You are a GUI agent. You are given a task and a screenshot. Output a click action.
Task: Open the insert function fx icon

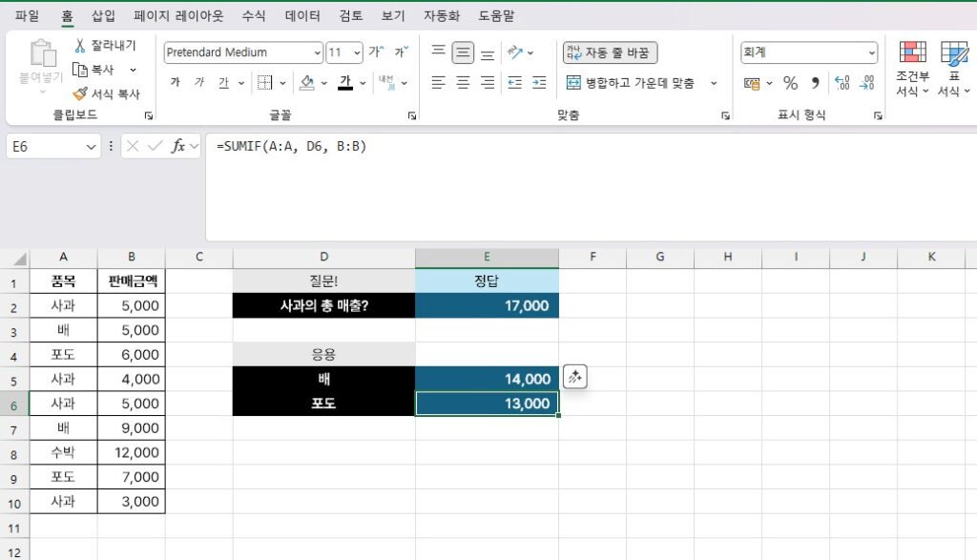[x=178, y=146]
